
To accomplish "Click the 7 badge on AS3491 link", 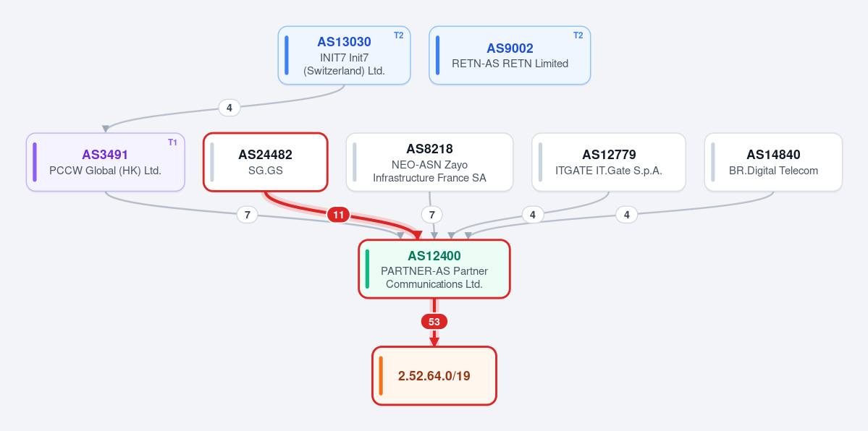I will pyautogui.click(x=248, y=215).
